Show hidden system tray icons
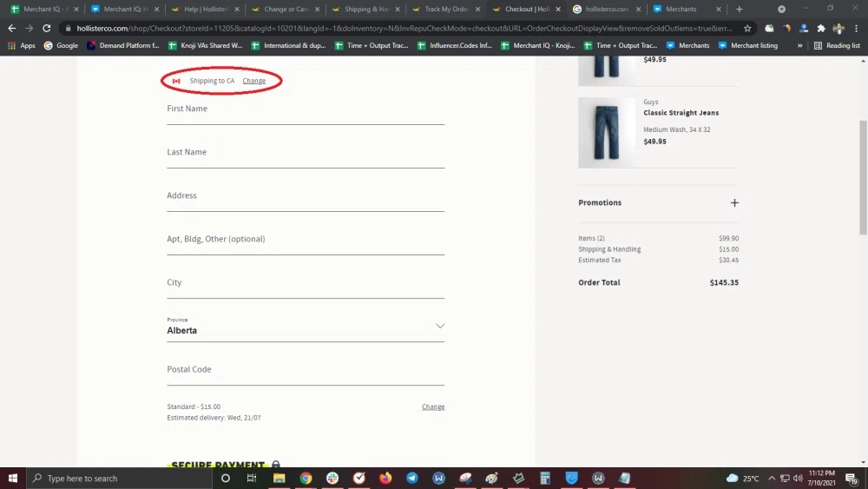 pyautogui.click(x=772, y=478)
